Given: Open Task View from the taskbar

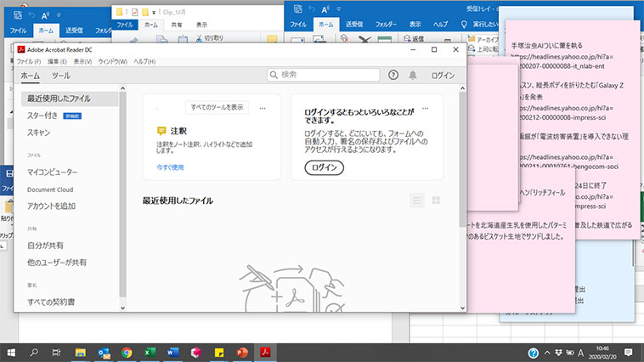Looking at the screenshot, I should pos(57,353).
